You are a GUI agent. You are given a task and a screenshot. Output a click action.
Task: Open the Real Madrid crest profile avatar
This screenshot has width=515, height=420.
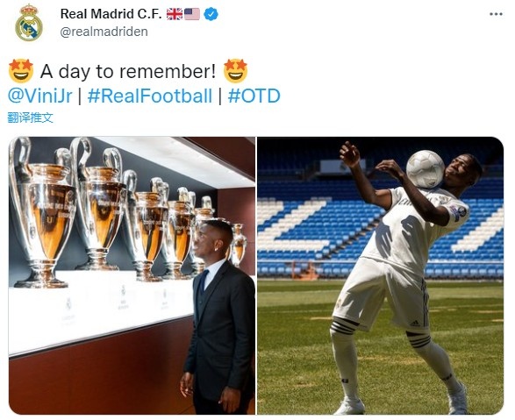coord(29,23)
